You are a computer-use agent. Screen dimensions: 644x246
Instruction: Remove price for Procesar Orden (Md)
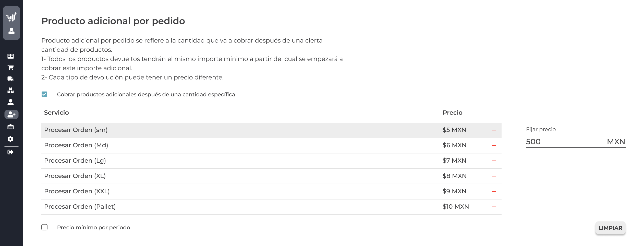click(494, 146)
